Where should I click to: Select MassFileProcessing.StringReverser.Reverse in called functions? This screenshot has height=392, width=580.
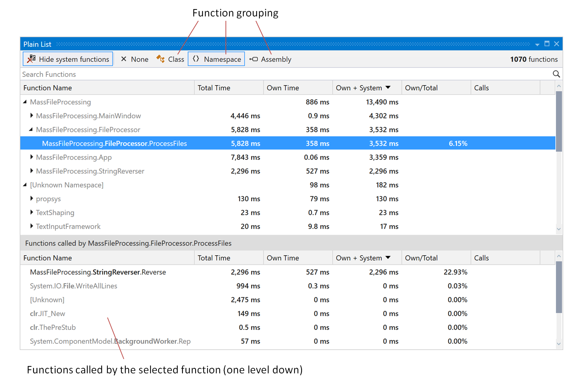(98, 272)
